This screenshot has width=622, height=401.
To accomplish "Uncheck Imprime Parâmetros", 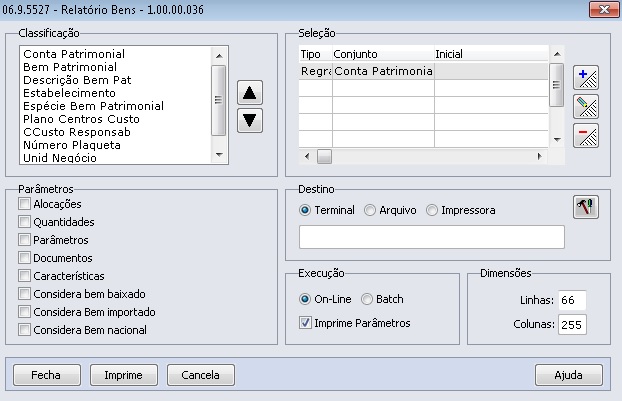I will click(305, 323).
